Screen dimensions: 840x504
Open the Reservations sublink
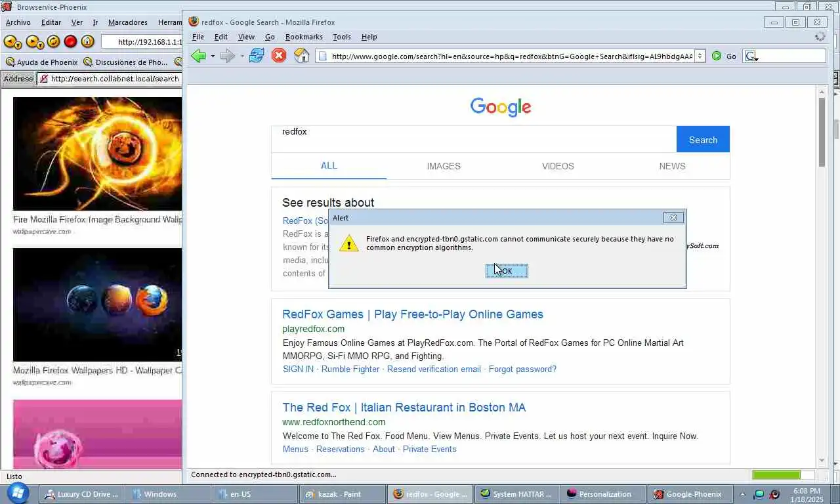coord(340,449)
